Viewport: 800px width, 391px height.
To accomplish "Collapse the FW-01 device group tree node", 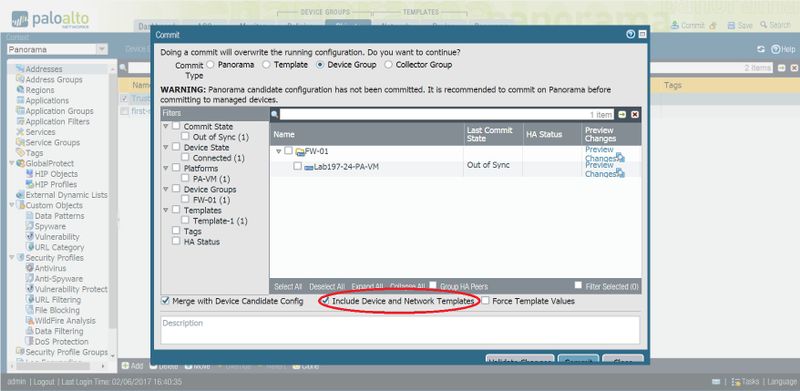I will point(279,151).
